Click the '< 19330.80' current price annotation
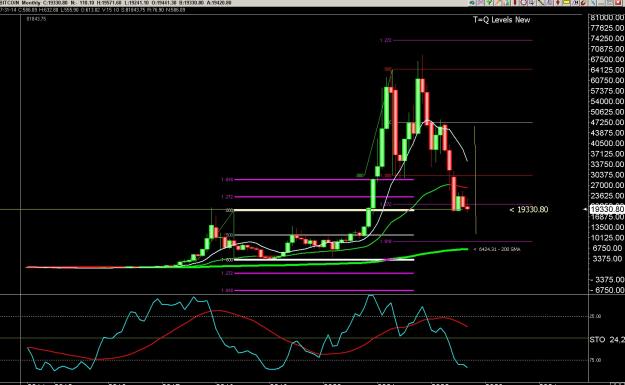 click(x=529, y=209)
